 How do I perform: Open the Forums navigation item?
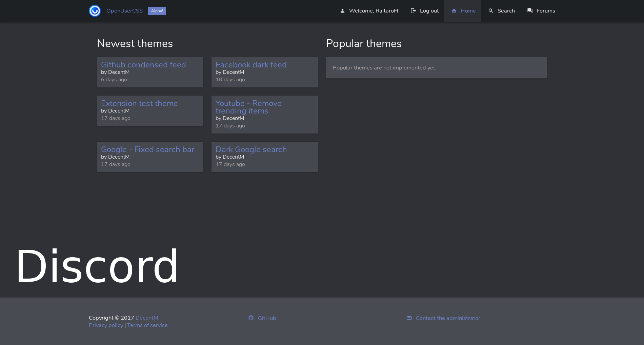click(541, 11)
